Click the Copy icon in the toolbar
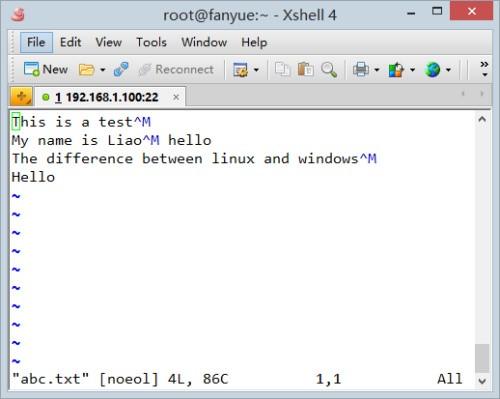The image size is (500, 399). coord(282,70)
